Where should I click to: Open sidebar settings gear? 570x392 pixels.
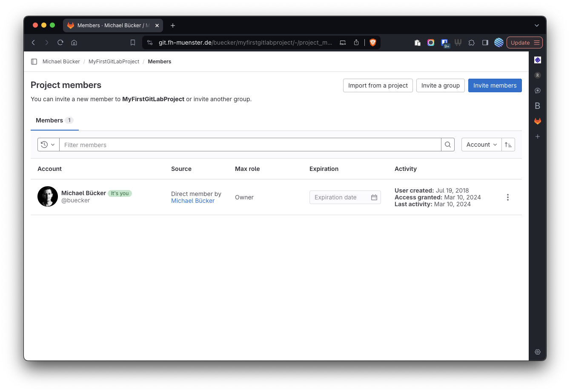[538, 352]
